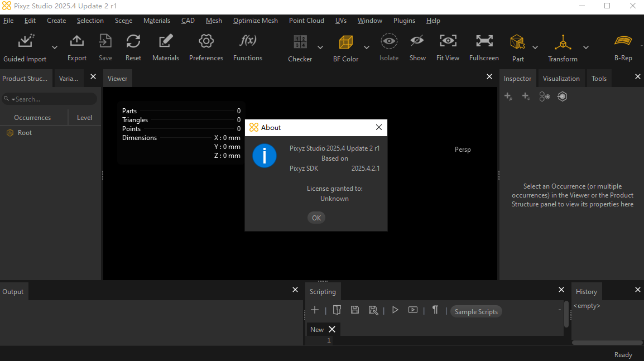Screen dimensions: 644x361
Task: Select the Checker toolbar icon
Action: (300, 42)
